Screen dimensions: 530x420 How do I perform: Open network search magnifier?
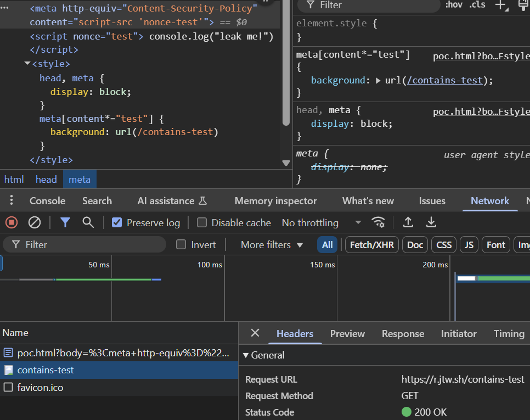click(88, 222)
